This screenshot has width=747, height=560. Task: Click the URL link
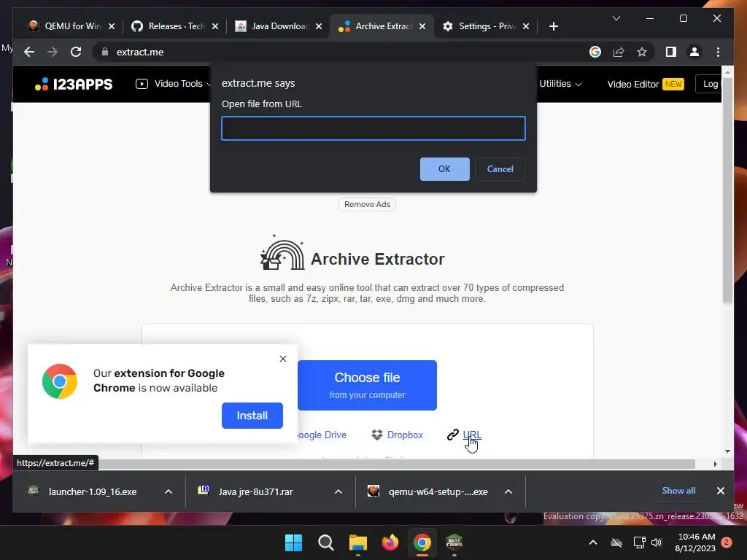coord(472,435)
